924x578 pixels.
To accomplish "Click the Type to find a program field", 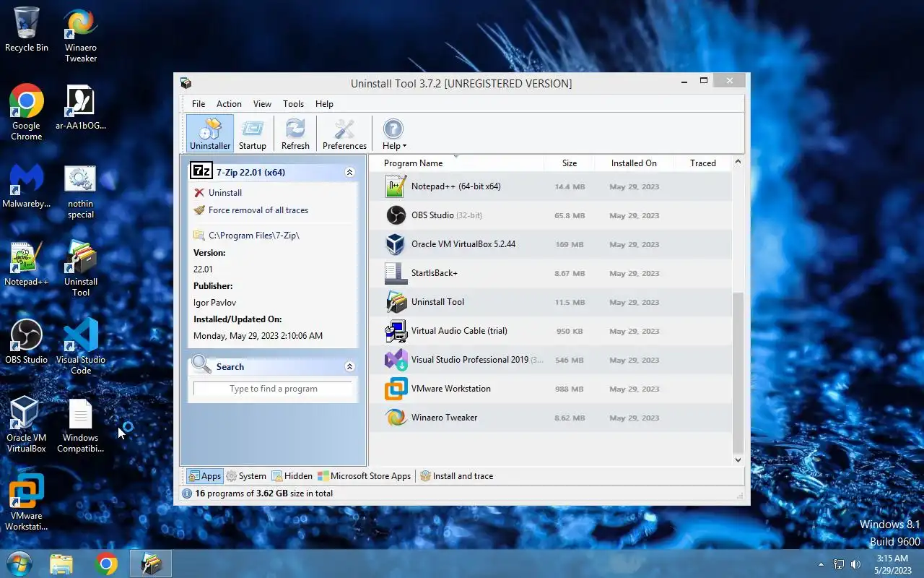I will 273,389.
